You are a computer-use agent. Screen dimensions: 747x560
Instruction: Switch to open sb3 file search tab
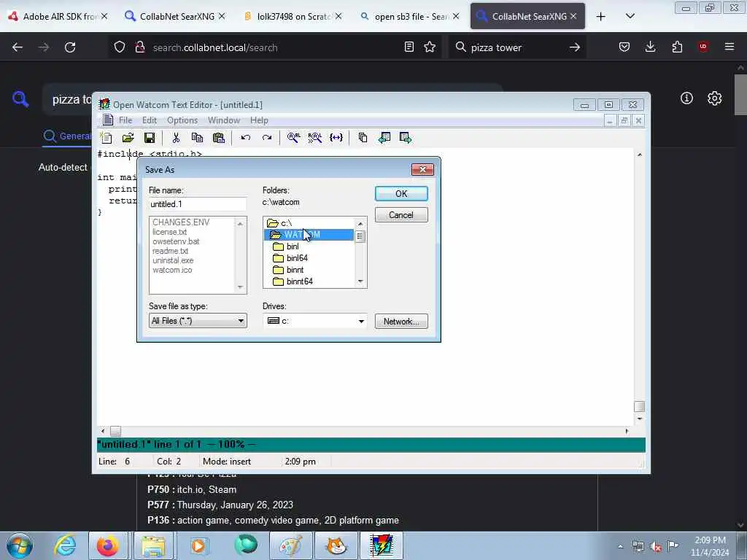coord(410,16)
